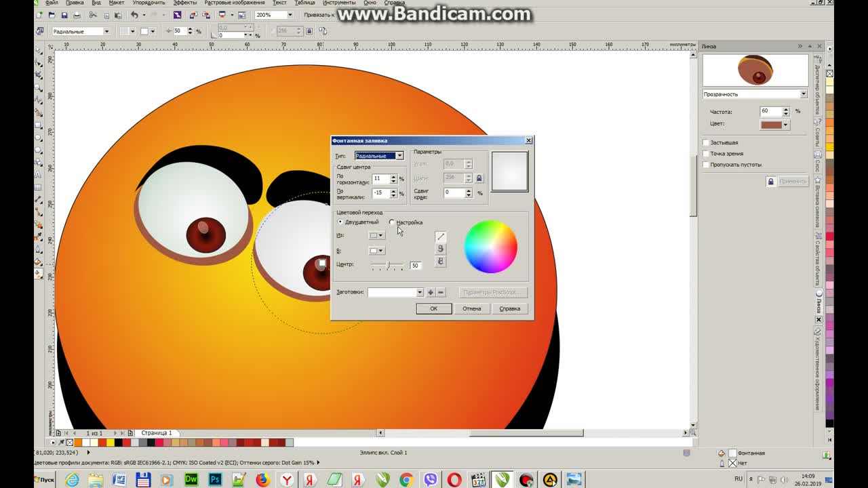Open Internet Explorer from the taskbar
The image size is (868, 488).
pyautogui.click(x=71, y=480)
